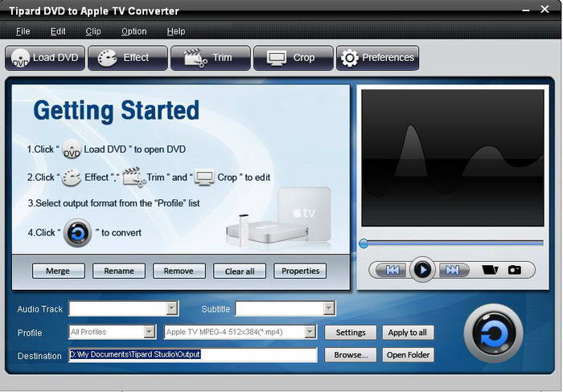
Task: Open the File menu
Action: coord(23,31)
